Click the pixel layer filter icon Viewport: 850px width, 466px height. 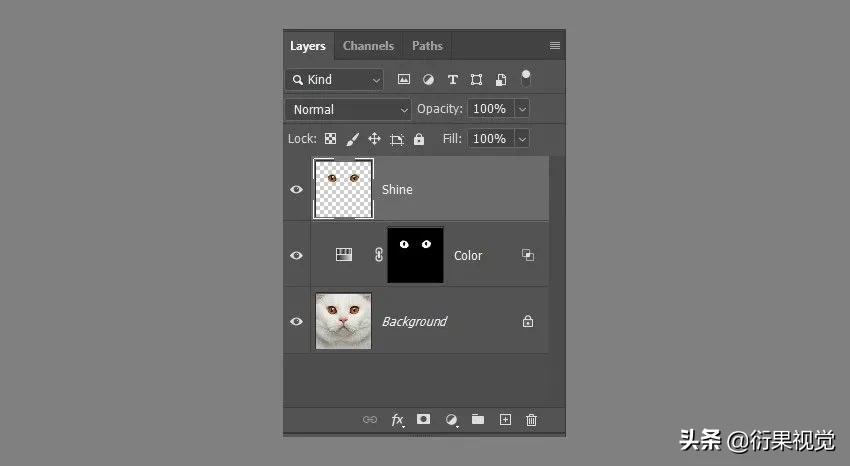point(404,79)
